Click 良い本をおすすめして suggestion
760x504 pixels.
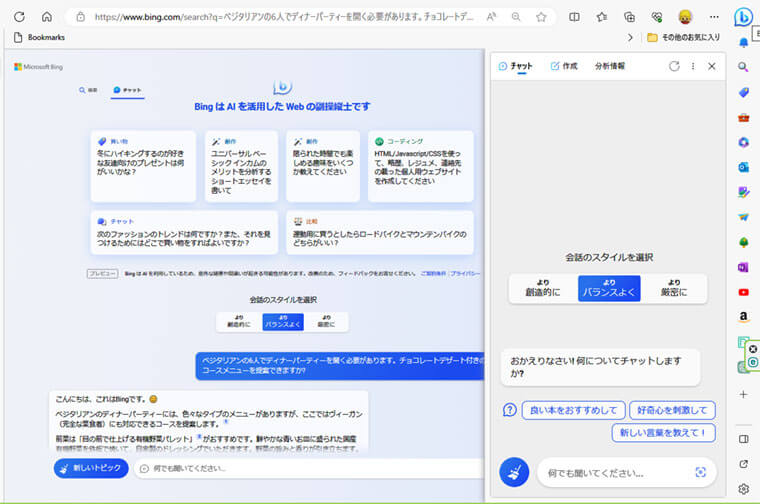[x=573, y=410]
